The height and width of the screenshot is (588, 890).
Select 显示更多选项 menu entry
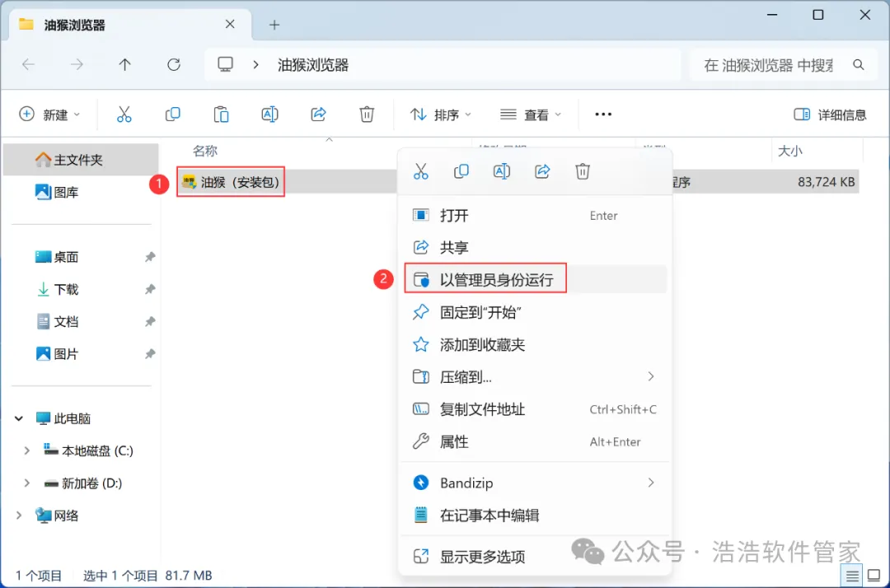pyautogui.click(x=535, y=556)
